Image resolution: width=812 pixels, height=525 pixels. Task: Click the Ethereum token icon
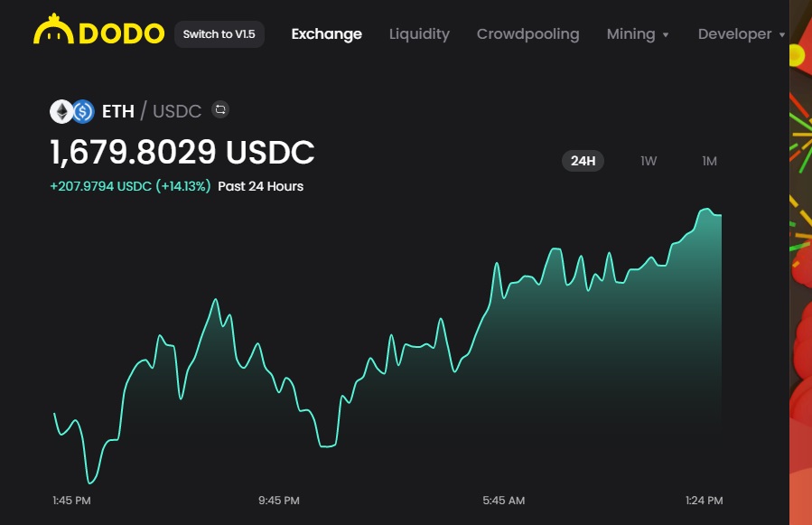pyautogui.click(x=61, y=111)
